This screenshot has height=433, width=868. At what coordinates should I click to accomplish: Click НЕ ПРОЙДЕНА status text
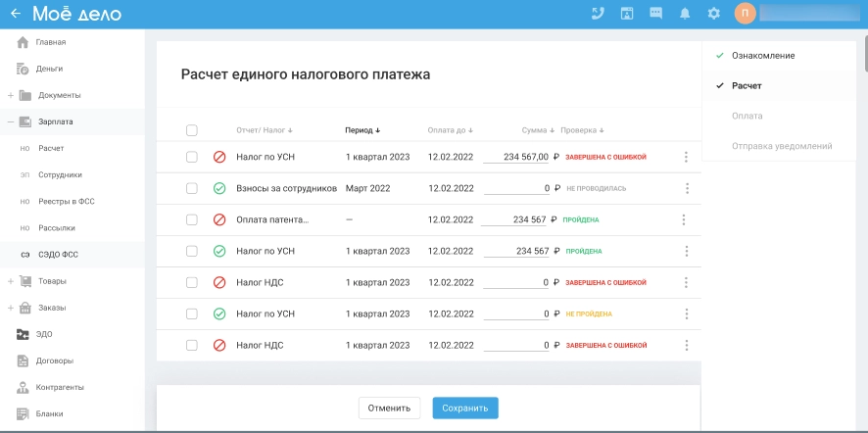click(x=589, y=313)
